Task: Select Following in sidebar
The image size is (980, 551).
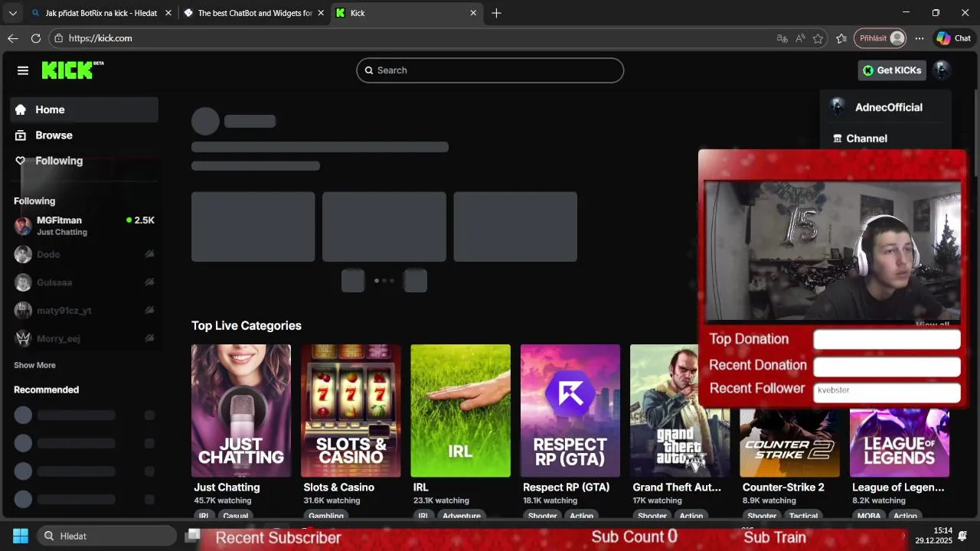Action: pyautogui.click(x=84, y=161)
